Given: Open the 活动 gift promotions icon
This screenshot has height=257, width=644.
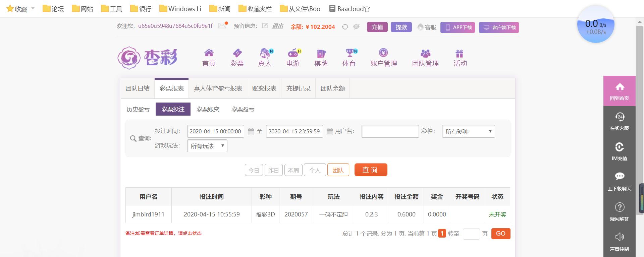Looking at the screenshot, I should point(460,53).
